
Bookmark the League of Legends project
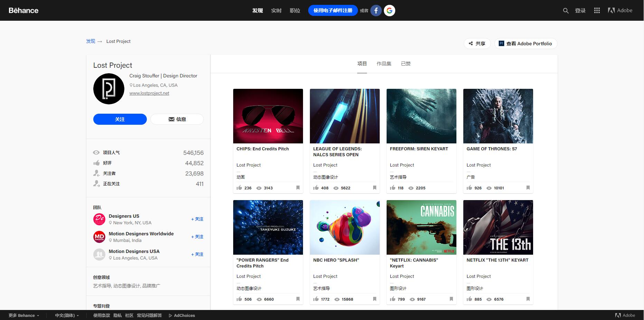[x=375, y=188]
